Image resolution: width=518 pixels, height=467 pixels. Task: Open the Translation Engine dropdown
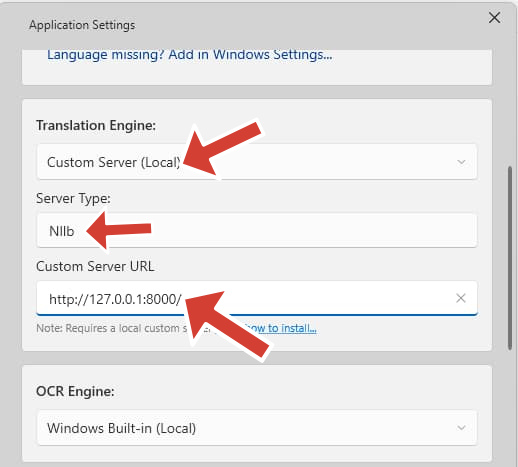[257, 162]
